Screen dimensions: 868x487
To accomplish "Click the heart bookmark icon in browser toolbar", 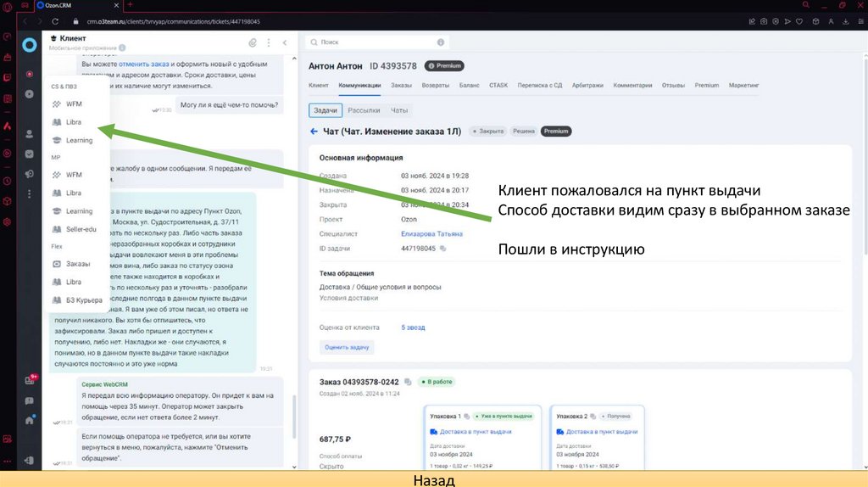I will tap(799, 21).
